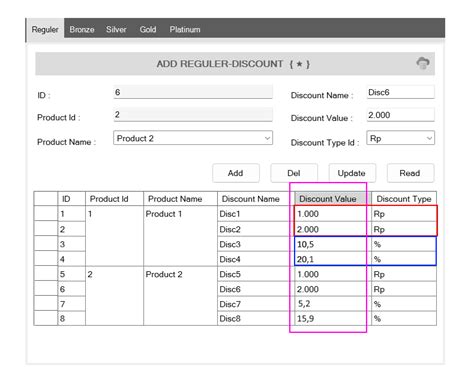This screenshot has height=367, width=474.
Task: Click the % type in Disc8 row
Action: click(x=404, y=318)
